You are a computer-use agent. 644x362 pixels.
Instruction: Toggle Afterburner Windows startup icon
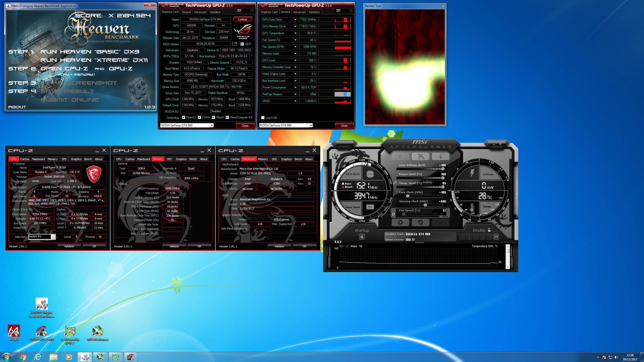(x=361, y=237)
